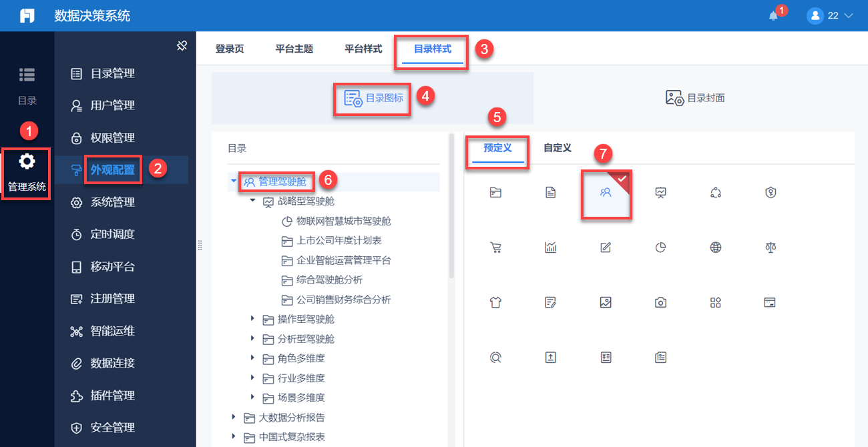The width and height of the screenshot is (868, 447).
Task: Pick the upload arrow box icon
Action: point(550,357)
